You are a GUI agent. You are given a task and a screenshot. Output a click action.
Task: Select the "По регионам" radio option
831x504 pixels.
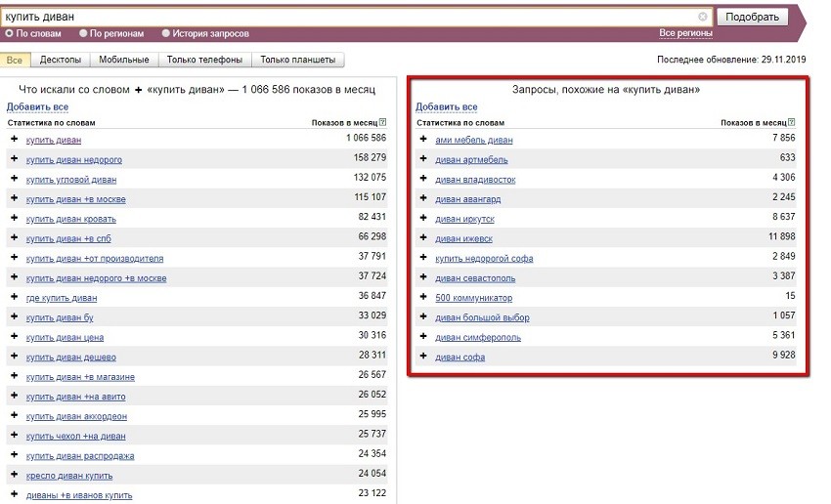click(83, 33)
